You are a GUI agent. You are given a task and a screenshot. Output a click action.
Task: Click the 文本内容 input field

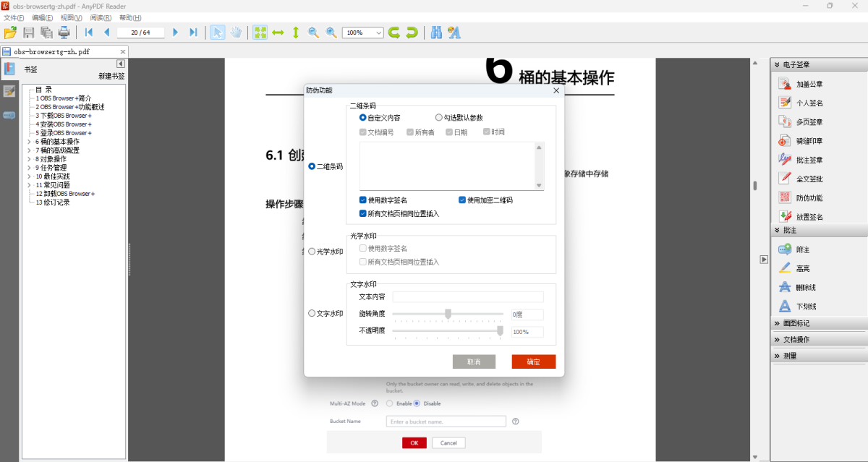[x=467, y=296]
